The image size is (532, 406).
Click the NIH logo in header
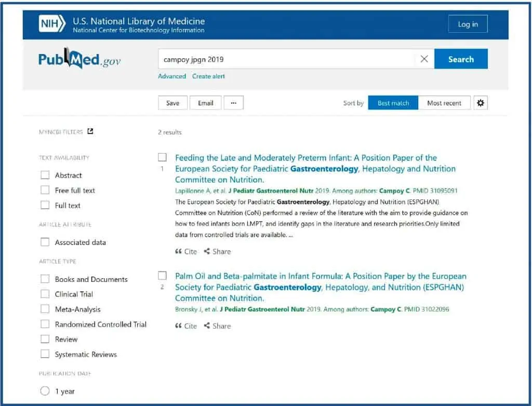[x=52, y=24]
